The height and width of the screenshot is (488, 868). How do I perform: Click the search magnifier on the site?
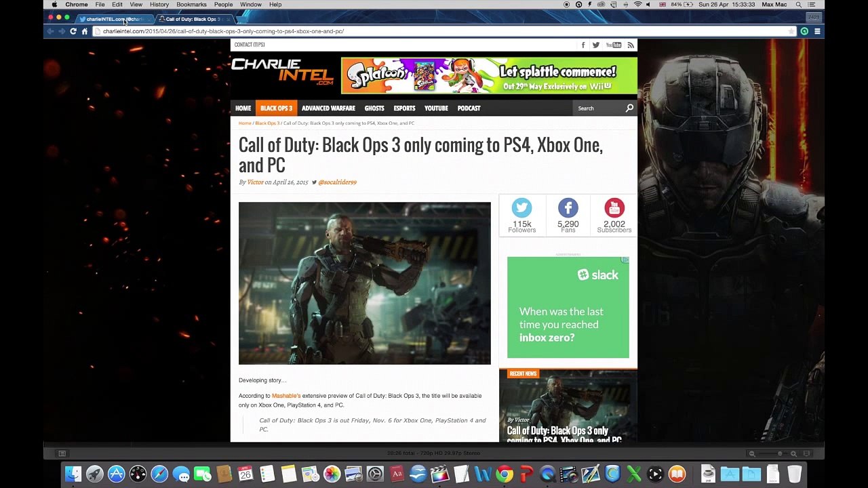(x=629, y=108)
